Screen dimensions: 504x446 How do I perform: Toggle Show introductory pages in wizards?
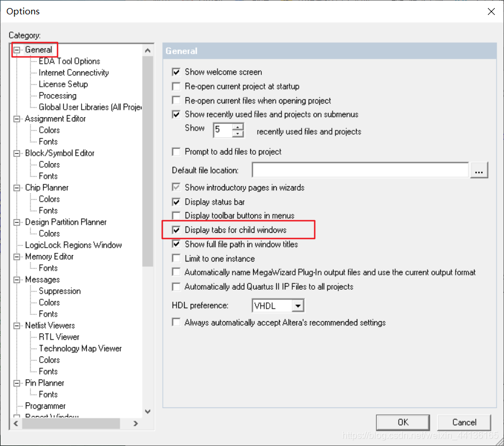[x=176, y=187]
